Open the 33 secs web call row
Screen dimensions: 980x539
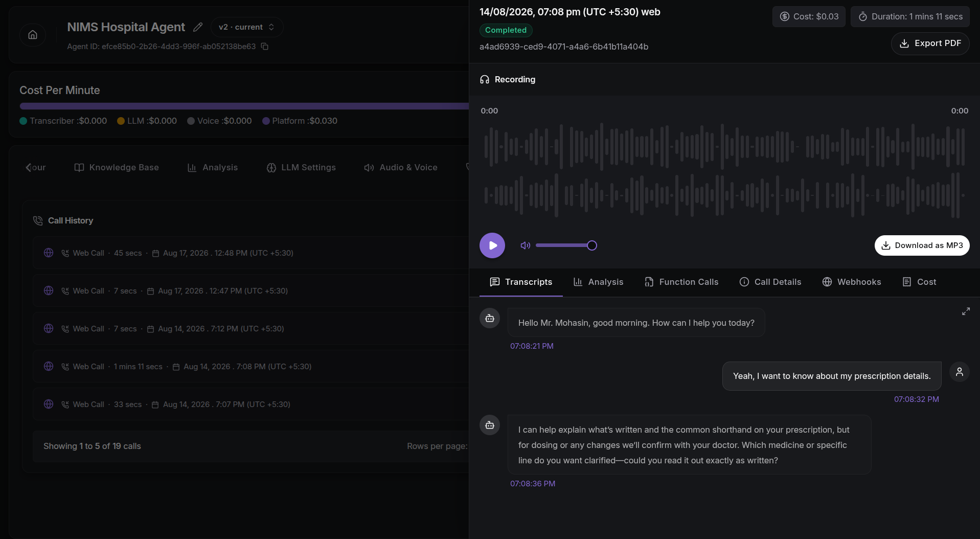pos(250,405)
